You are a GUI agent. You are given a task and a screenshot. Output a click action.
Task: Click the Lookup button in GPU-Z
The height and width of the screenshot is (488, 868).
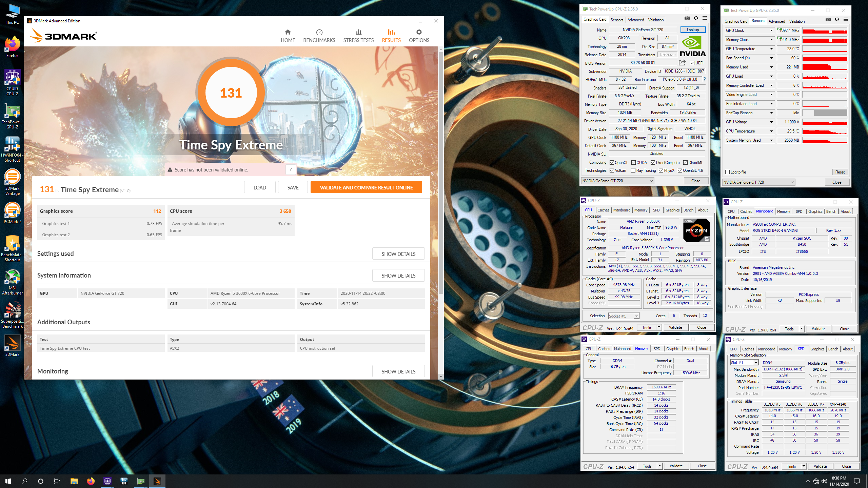pos(693,30)
